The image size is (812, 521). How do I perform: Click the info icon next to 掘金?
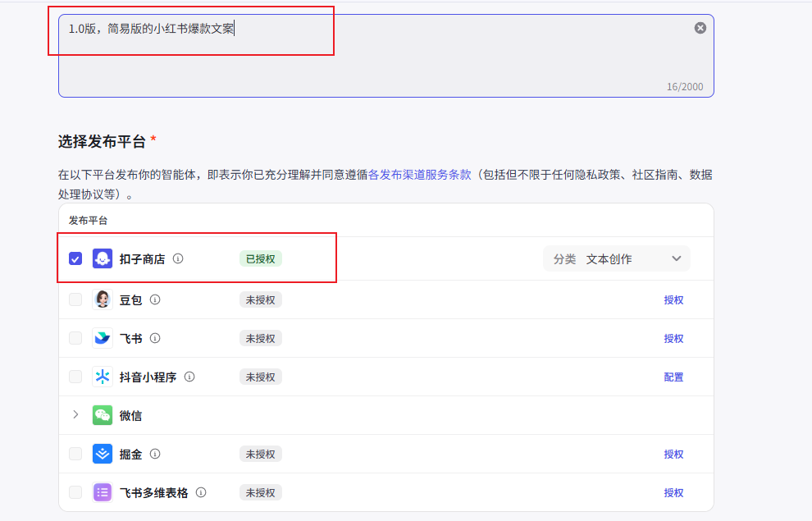pos(155,454)
